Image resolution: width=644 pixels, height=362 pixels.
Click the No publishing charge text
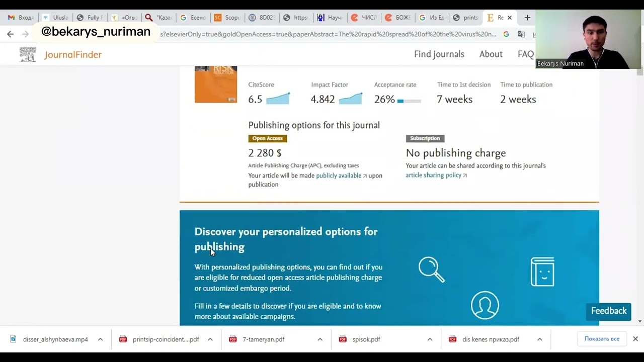pos(456,153)
